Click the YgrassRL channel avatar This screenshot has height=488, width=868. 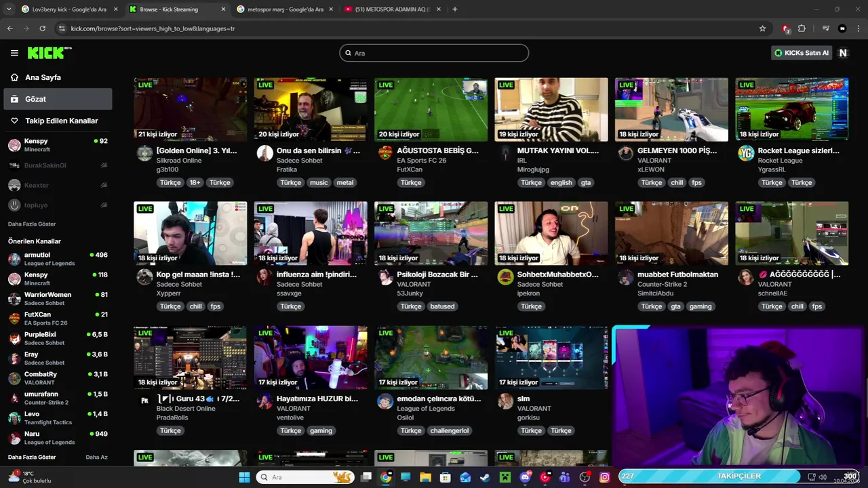(x=746, y=152)
